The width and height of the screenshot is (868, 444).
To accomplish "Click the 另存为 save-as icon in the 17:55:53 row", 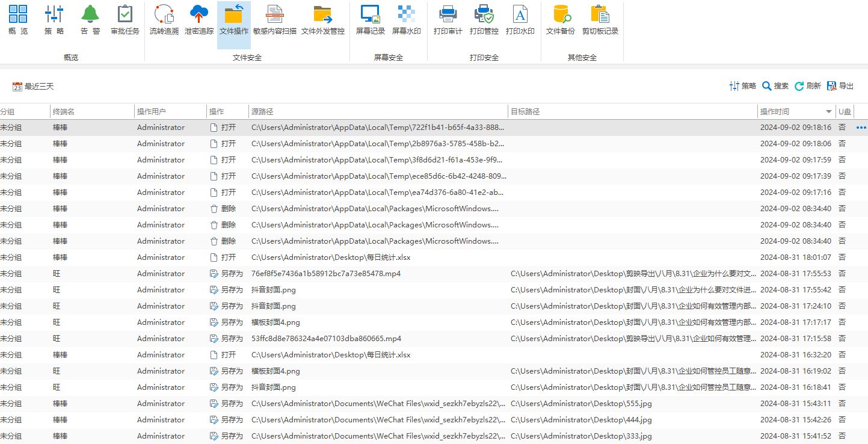I will pos(214,274).
